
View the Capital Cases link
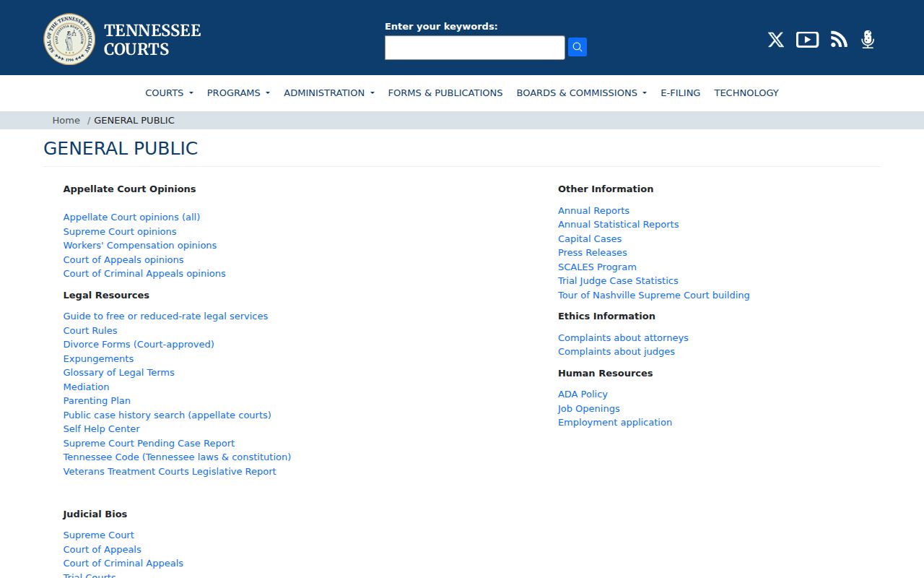(x=590, y=238)
